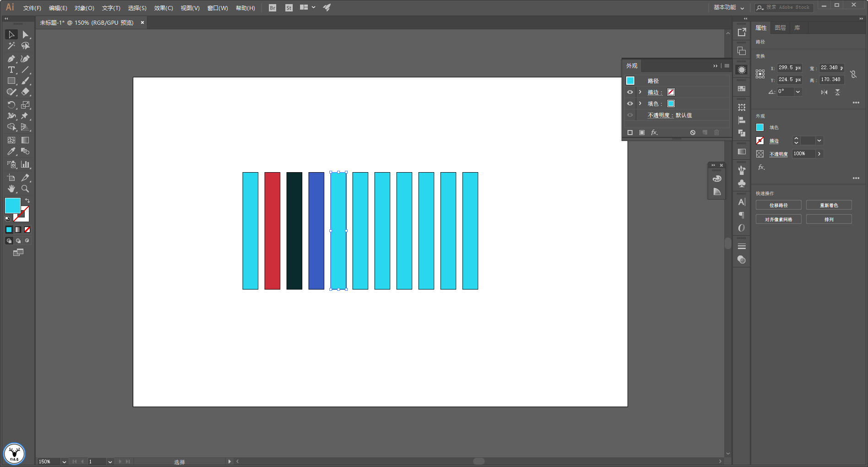The height and width of the screenshot is (467, 868).
Task: Select the Scale tool
Action: click(25, 105)
